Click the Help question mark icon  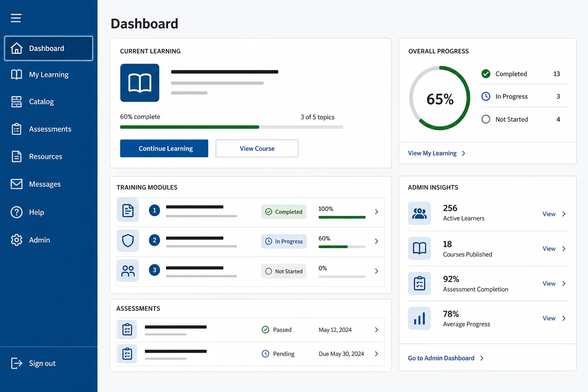click(x=16, y=212)
